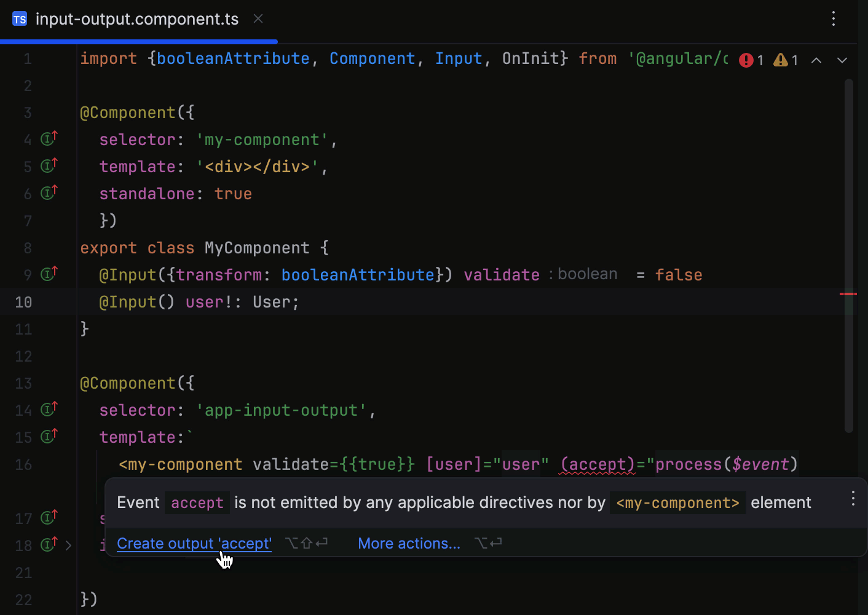
Task: Open More actions in the intention popup
Action: [x=408, y=543]
